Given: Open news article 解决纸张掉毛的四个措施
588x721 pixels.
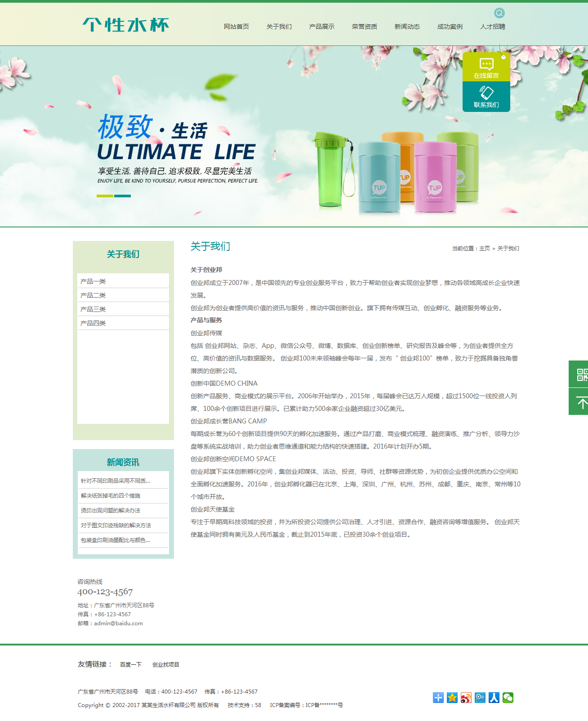Looking at the screenshot, I should (x=111, y=496).
